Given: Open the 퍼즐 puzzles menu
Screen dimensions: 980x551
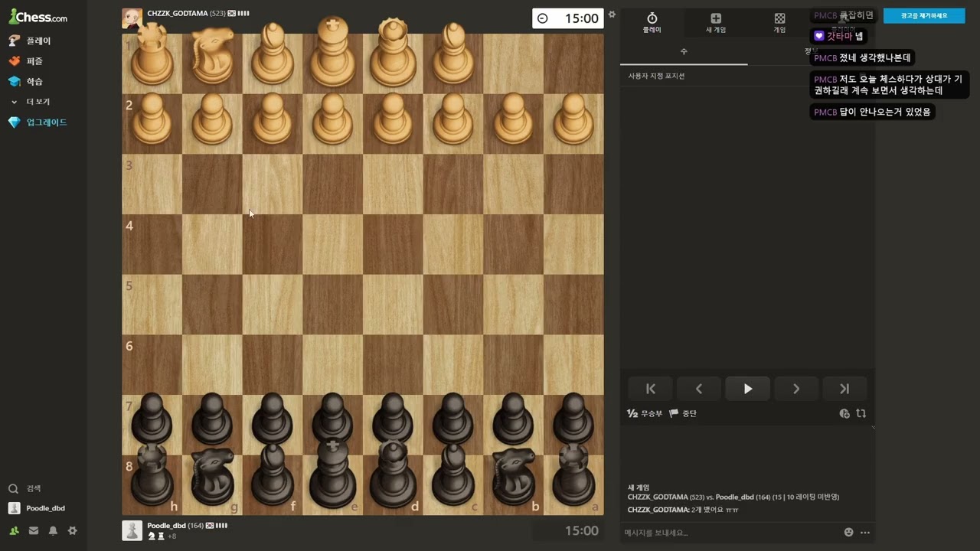Looking at the screenshot, I should tap(27, 61).
